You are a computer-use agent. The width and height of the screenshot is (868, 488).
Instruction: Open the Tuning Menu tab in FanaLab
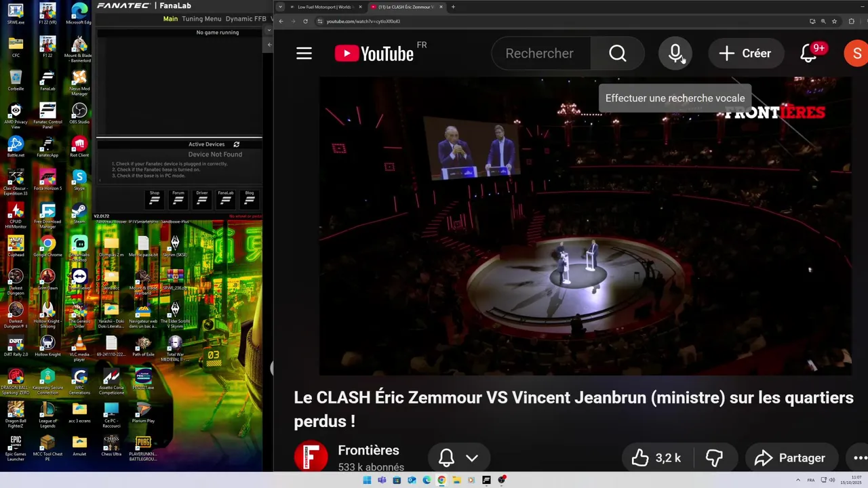[x=201, y=19]
